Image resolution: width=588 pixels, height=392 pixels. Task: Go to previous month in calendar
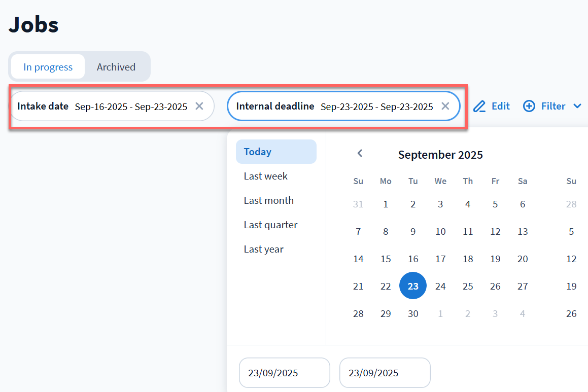pyautogui.click(x=360, y=153)
